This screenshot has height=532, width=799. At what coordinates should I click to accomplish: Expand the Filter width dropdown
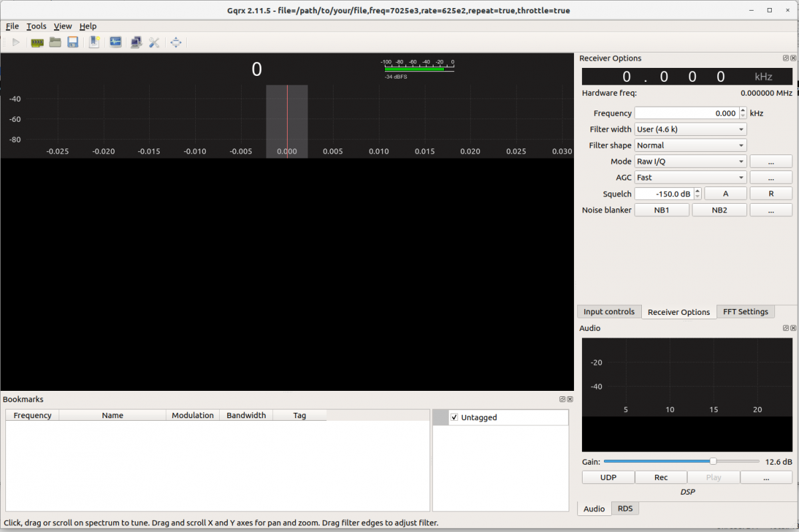pos(690,129)
